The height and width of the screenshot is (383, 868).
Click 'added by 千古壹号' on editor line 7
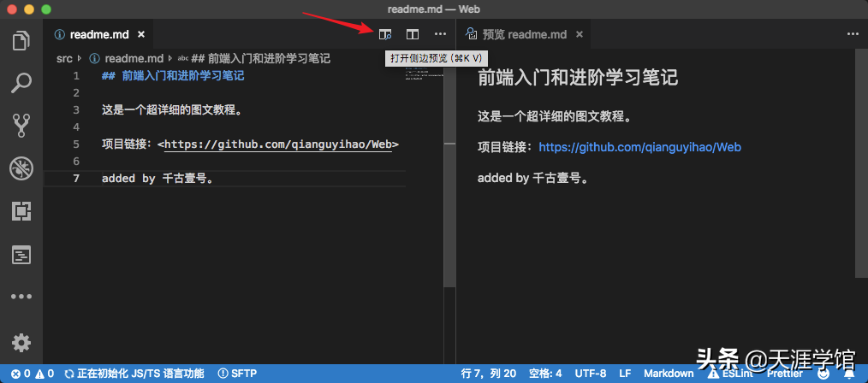[x=158, y=179]
